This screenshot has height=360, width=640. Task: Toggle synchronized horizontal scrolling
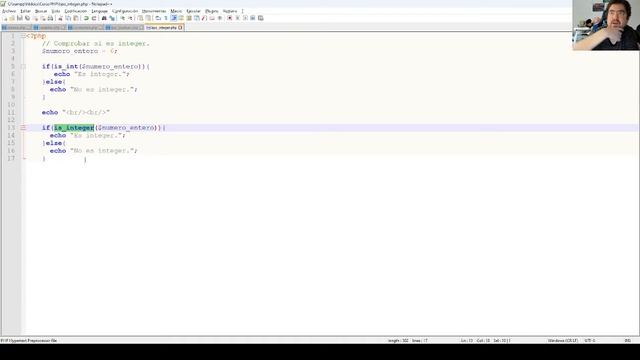148,18
